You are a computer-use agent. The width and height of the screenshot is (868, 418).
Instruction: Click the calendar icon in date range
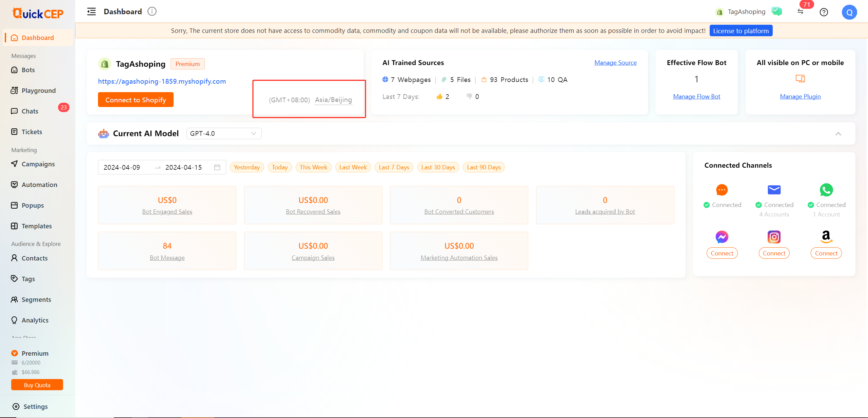(x=217, y=167)
